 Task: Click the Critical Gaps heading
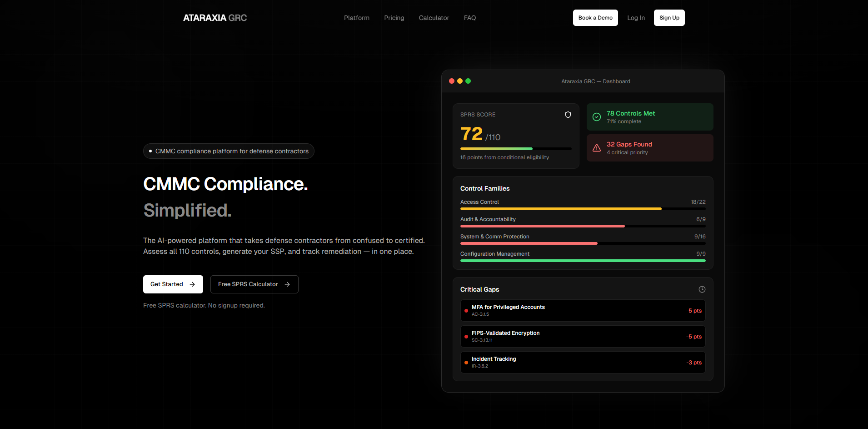479,289
